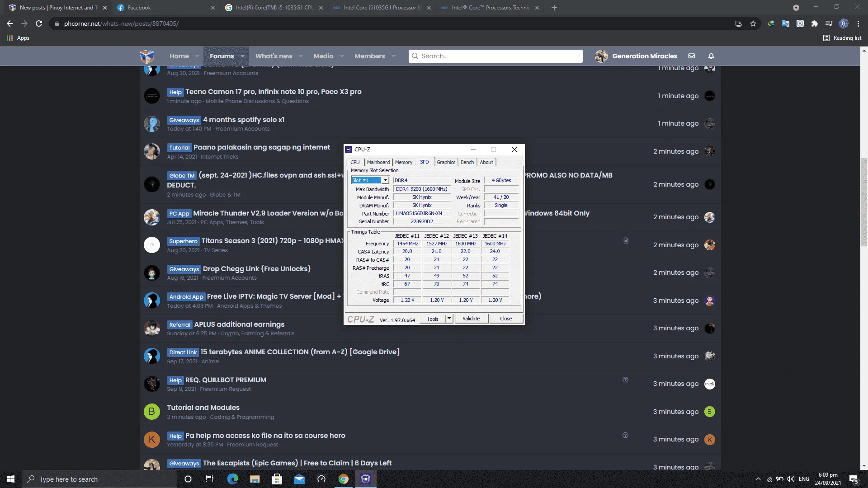Open the Windows Start menu

pyautogui.click(x=11, y=479)
